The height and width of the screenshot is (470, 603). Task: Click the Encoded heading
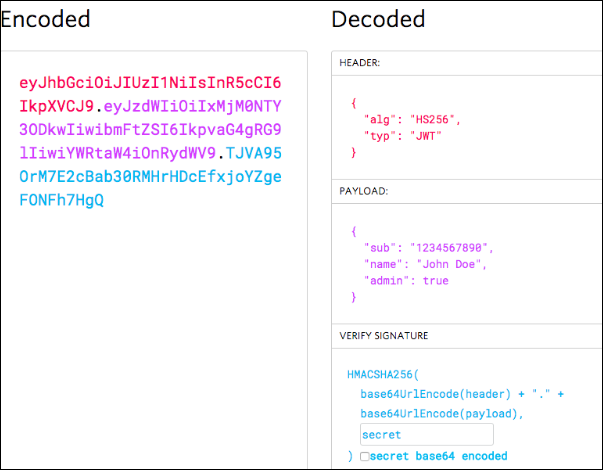coord(45,19)
